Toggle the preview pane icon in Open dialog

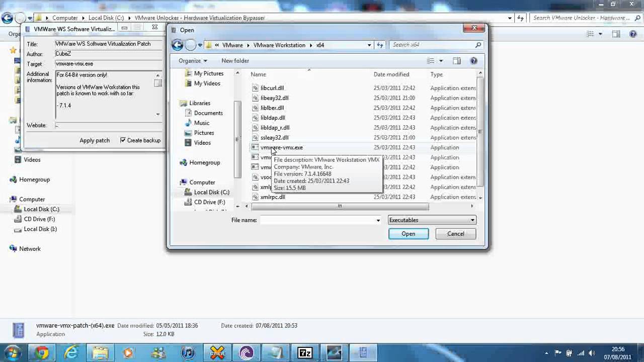457,61
